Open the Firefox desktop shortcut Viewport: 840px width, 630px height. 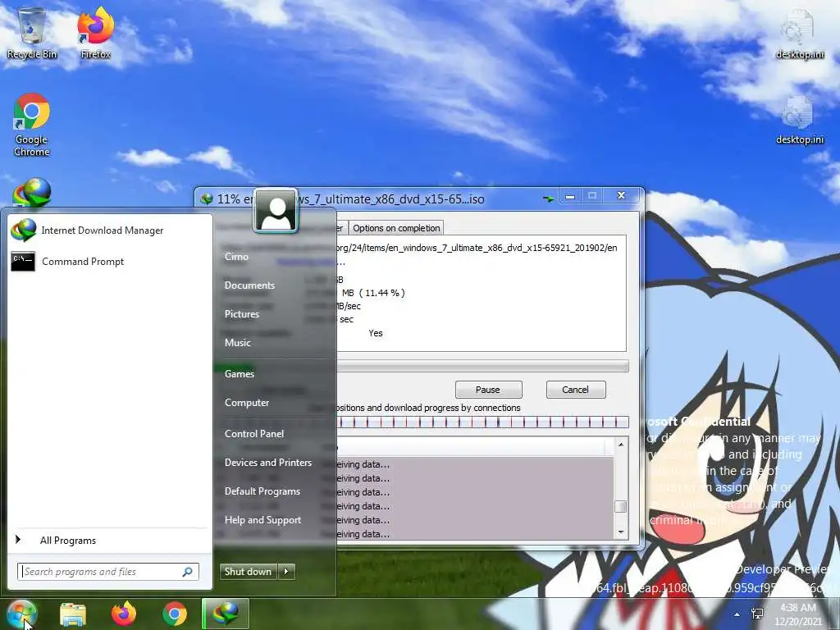(95, 33)
